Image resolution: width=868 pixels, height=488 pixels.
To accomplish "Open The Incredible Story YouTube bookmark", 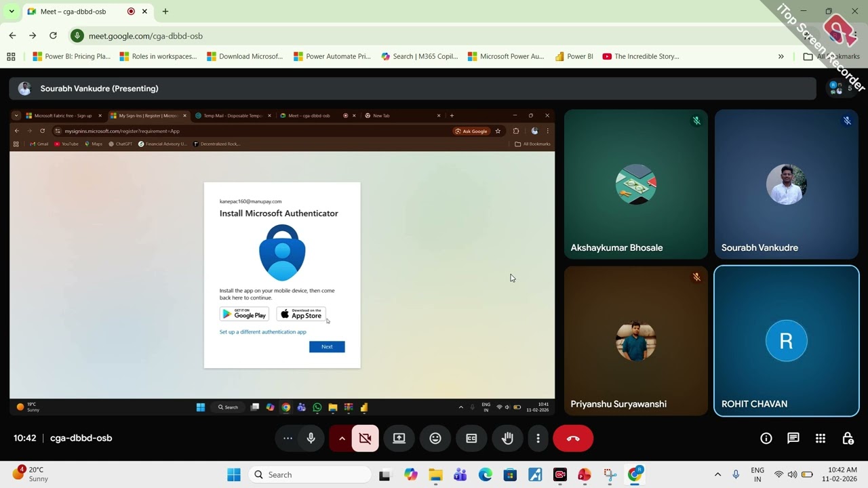I will click(641, 56).
